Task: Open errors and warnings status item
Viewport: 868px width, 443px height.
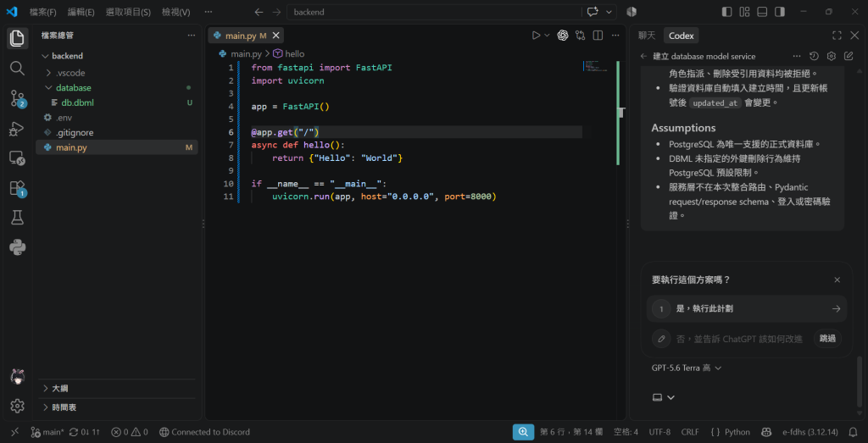Action: 130,432
